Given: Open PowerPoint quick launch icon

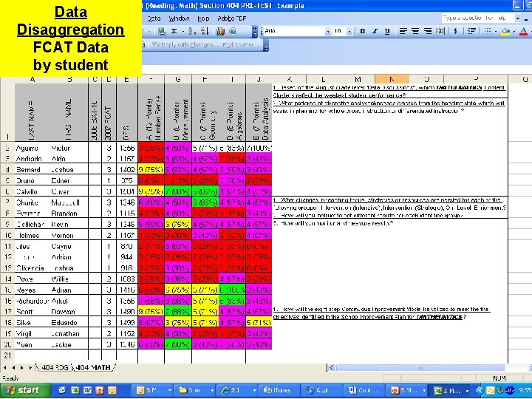Looking at the screenshot, I should [100, 391].
